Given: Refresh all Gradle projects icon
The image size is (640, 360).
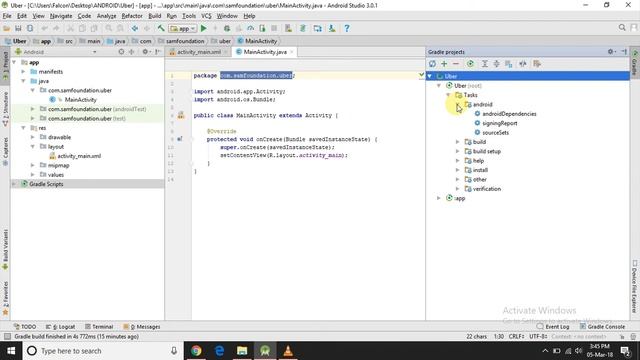Looking at the screenshot, I should click(432, 64).
